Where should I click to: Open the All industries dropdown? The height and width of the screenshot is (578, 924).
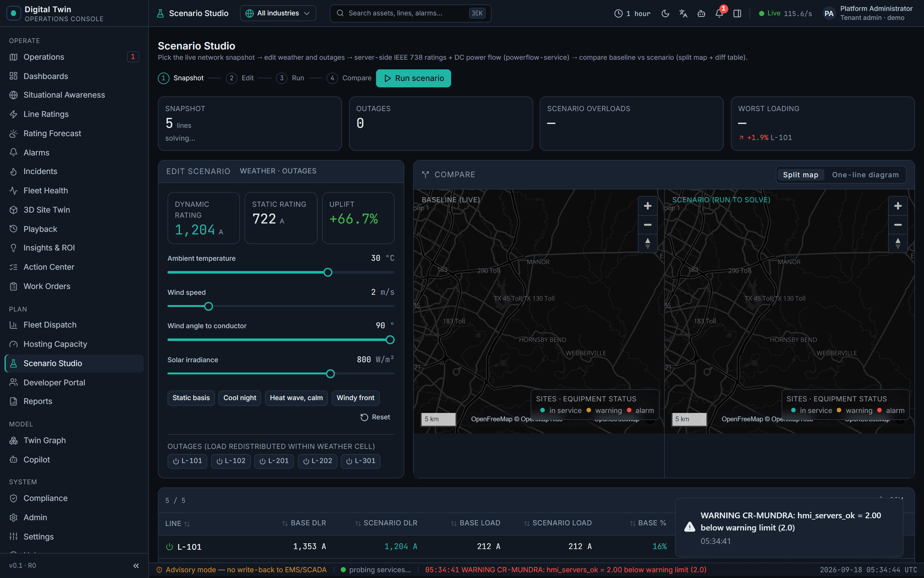[278, 13]
